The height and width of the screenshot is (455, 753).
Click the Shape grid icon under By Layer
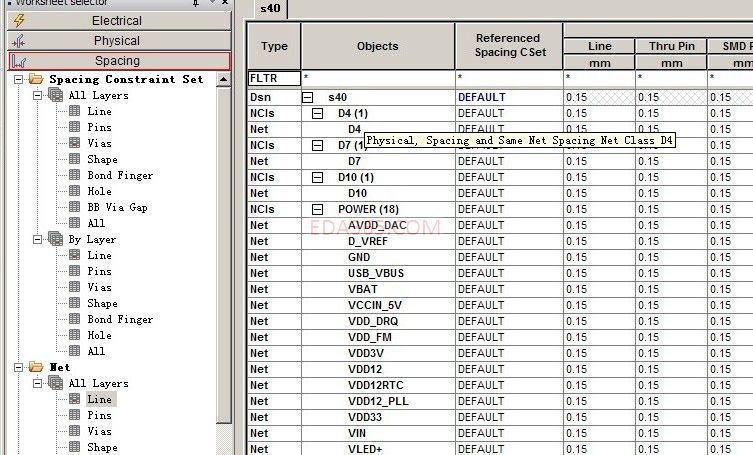(74, 303)
